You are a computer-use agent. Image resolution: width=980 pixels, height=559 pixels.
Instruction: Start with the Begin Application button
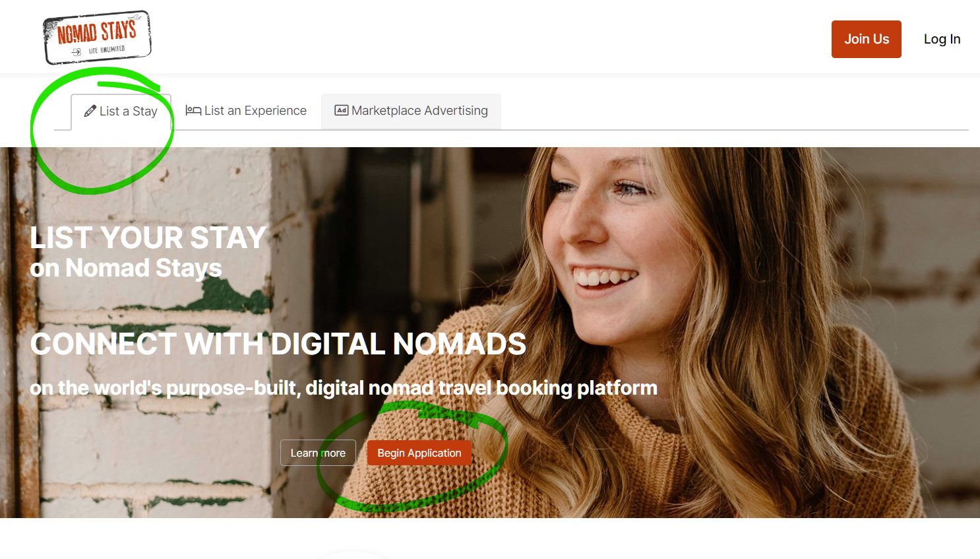click(x=419, y=453)
